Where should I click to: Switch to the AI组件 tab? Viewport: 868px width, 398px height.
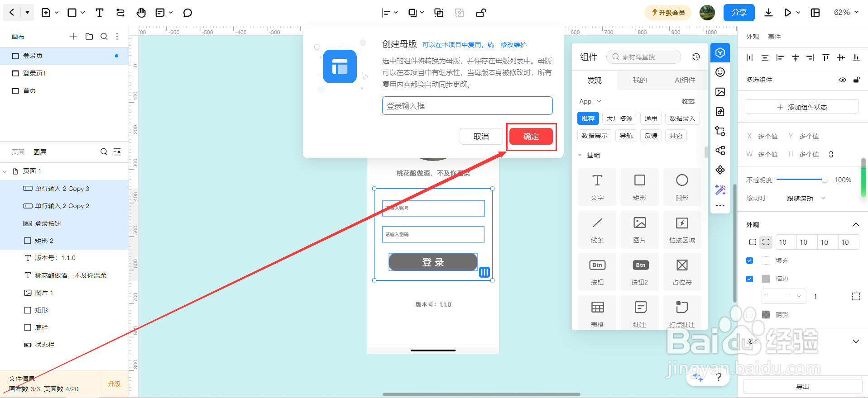tap(685, 80)
